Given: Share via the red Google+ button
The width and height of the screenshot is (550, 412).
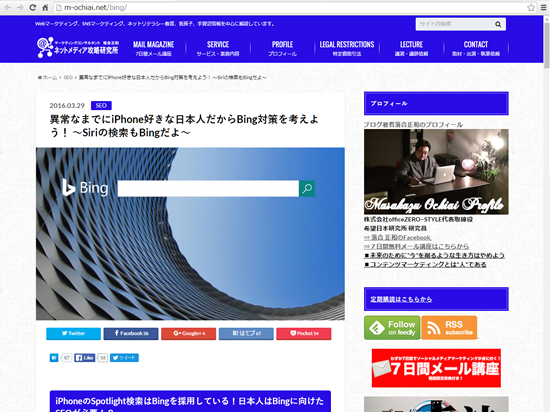Looking at the screenshot, I should click(188, 333).
